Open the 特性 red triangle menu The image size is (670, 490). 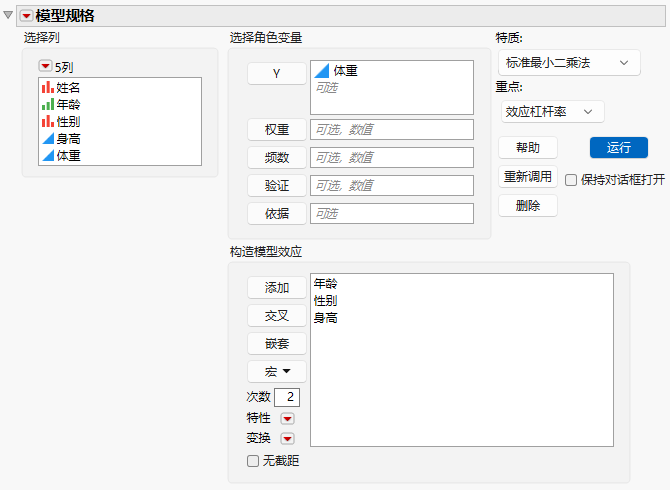coord(287,419)
